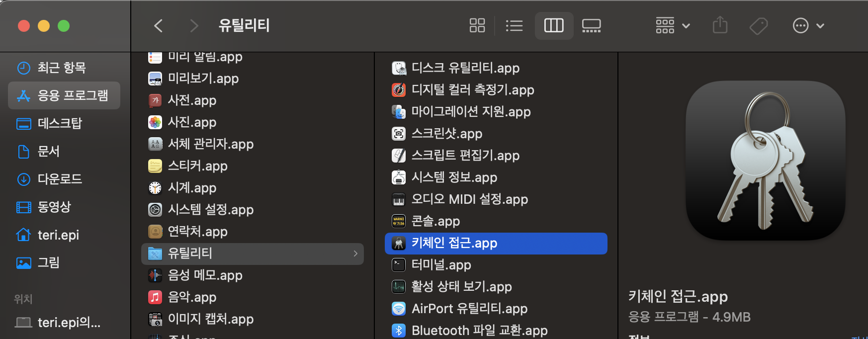Click the 콘솔.app icon
Viewport: 868px width, 339px height.
(x=399, y=221)
